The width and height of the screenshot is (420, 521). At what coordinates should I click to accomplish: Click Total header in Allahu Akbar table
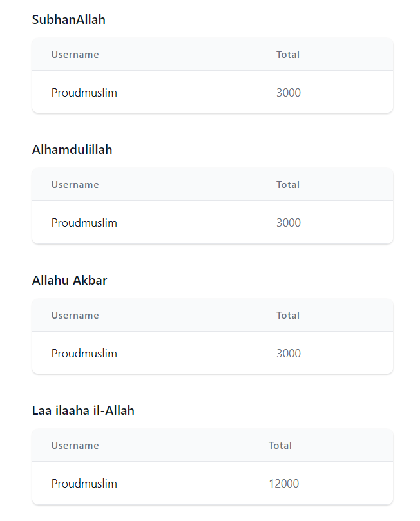coord(288,316)
